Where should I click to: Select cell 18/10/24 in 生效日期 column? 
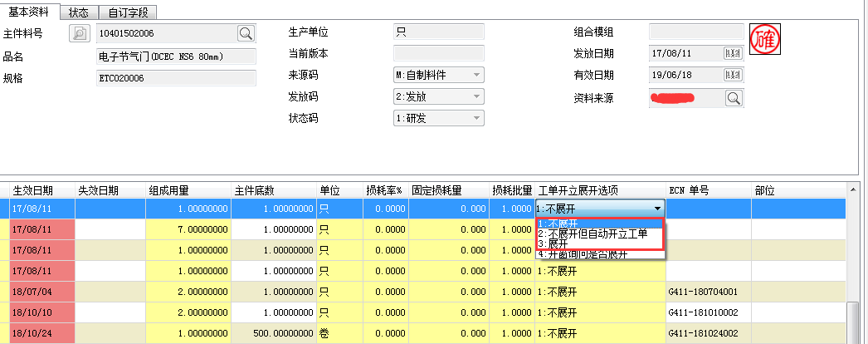tap(42, 334)
